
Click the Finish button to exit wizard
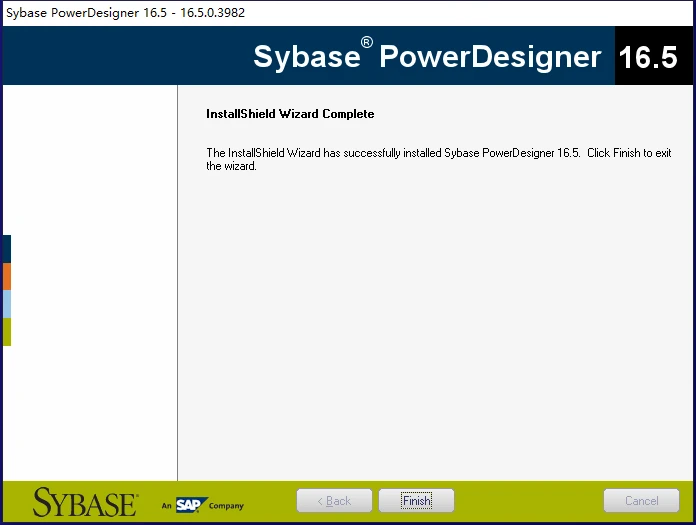click(416, 501)
